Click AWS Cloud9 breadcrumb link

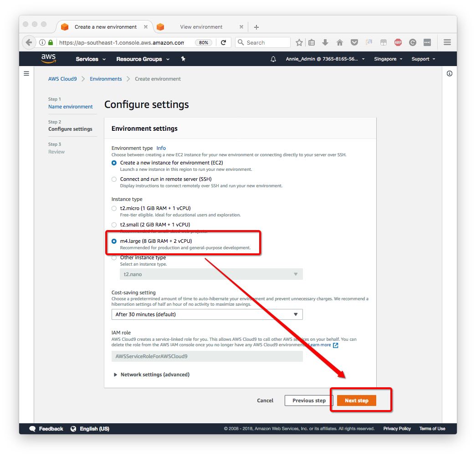coord(62,79)
